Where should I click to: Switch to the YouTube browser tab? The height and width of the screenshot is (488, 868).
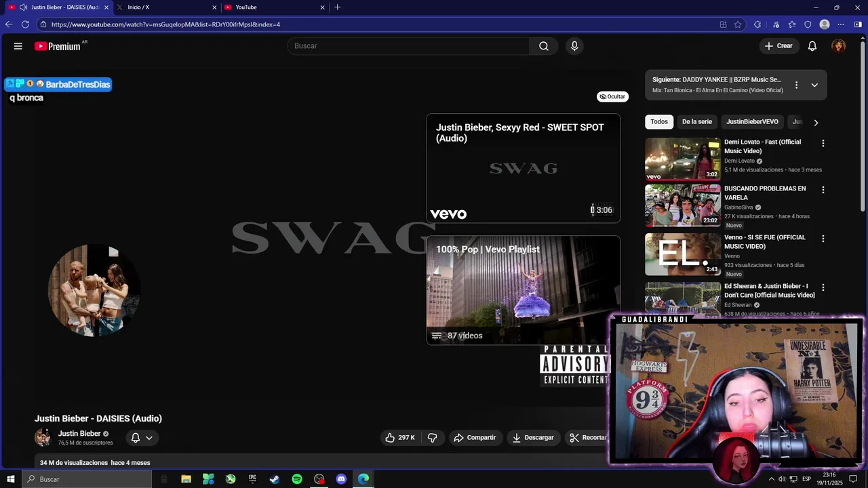[x=274, y=7]
